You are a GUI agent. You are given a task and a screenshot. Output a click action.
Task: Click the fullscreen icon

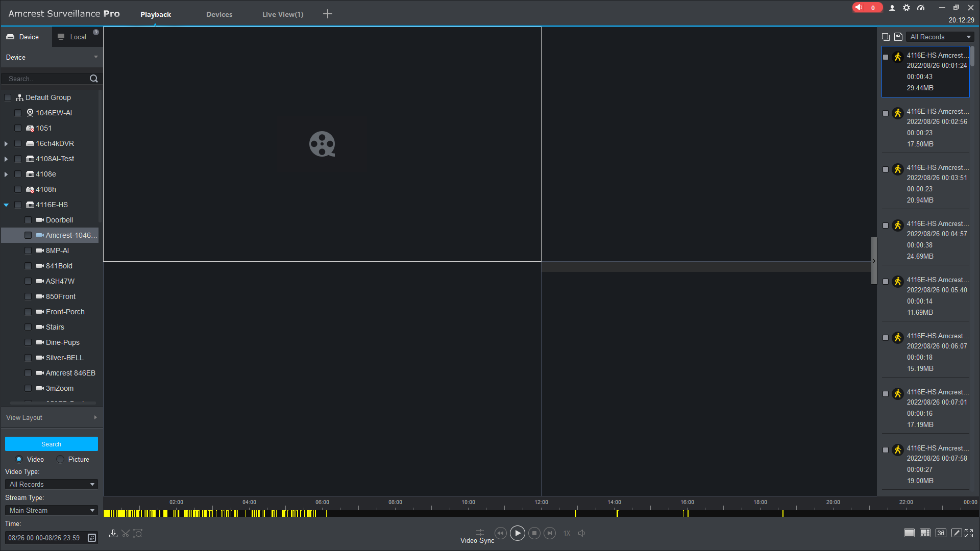point(969,533)
